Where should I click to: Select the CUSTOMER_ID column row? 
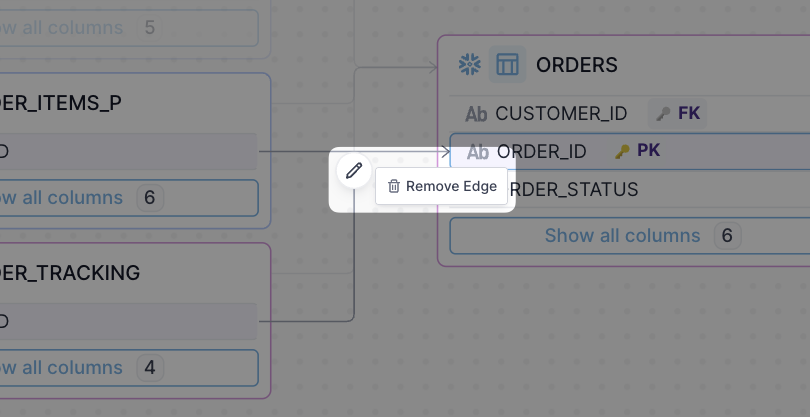click(630, 114)
